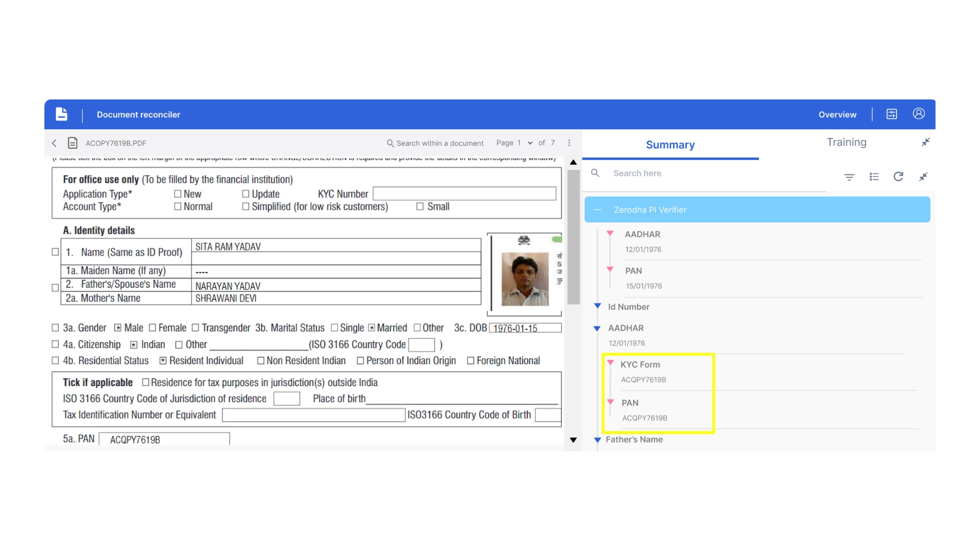This screenshot has width=980, height=551.
Task: Click the 5a PAN field ACQPY7619B
Action: coord(164,439)
